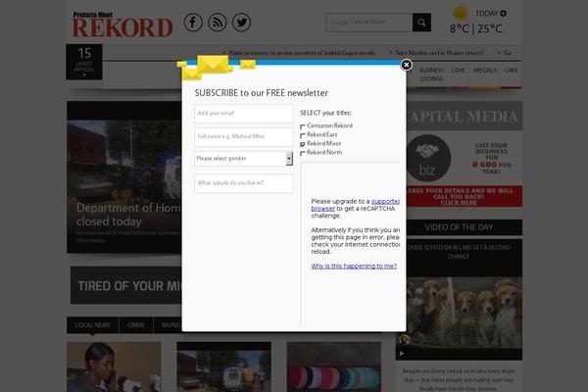Screen dimensions: 588x392
Task: Tick the Centurion Rekord checkbox
Action: coord(303,126)
